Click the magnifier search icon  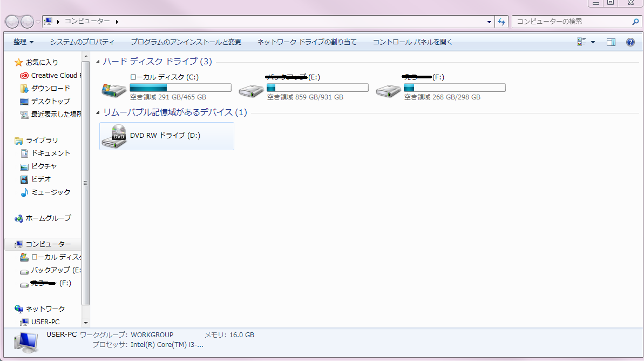coord(635,22)
